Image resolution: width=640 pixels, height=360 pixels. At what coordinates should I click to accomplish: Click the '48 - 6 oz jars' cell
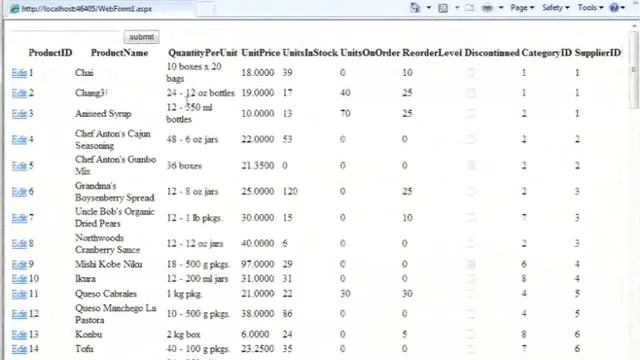(192, 140)
